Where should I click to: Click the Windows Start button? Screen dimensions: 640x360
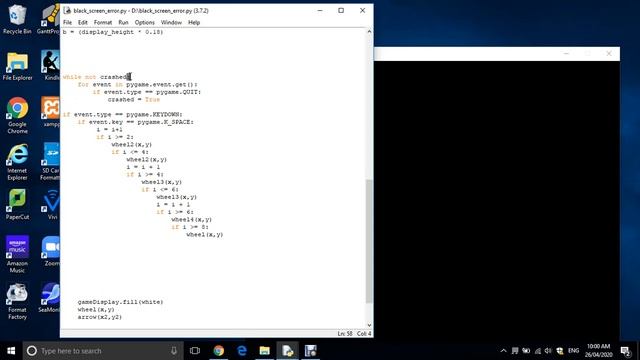click(11, 351)
